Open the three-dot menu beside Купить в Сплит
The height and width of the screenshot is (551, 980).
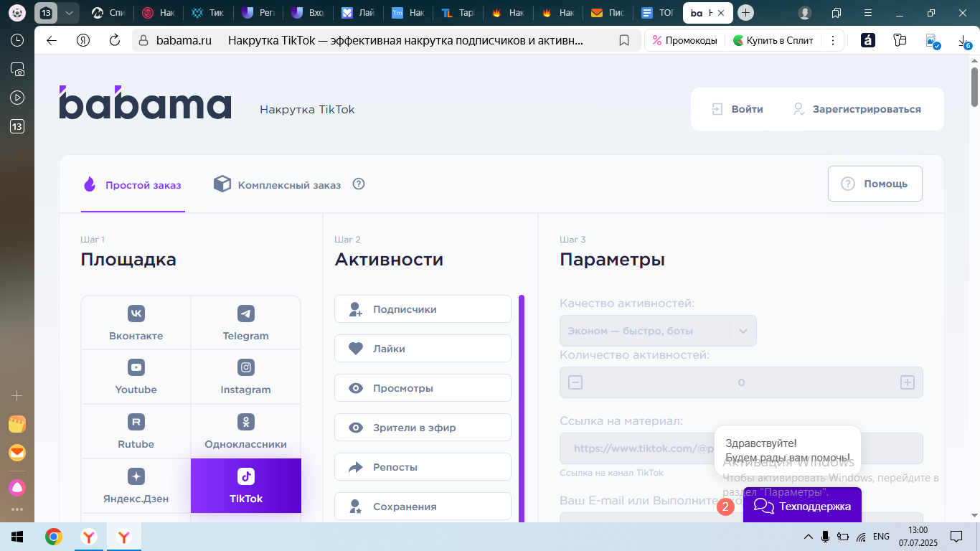coord(832,40)
